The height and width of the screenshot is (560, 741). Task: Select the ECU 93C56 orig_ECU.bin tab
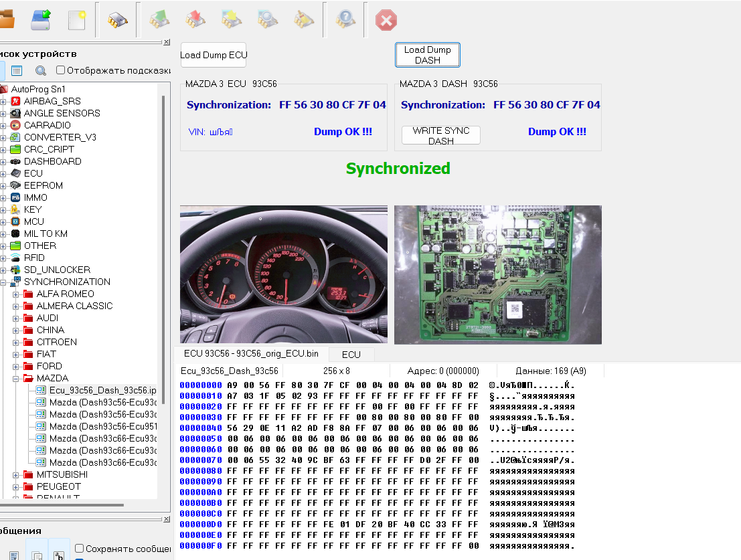pyautogui.click(x=250, y=354)
